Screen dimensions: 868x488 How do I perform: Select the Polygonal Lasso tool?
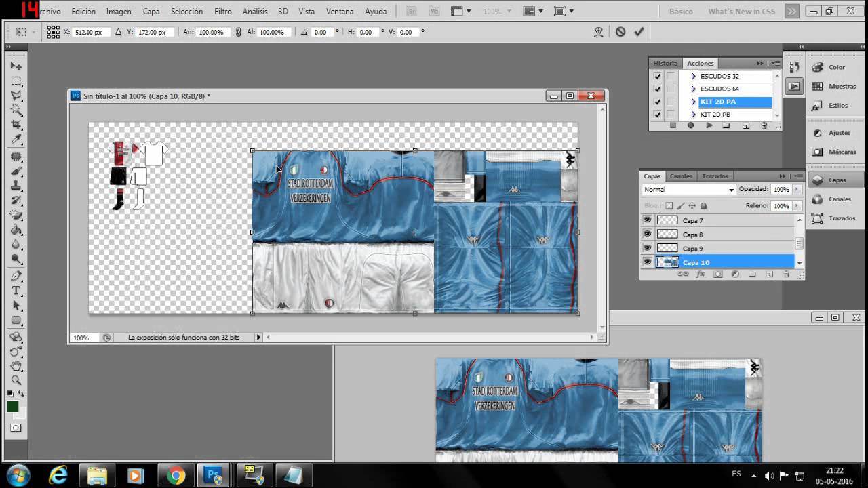(x=16, y=96)
